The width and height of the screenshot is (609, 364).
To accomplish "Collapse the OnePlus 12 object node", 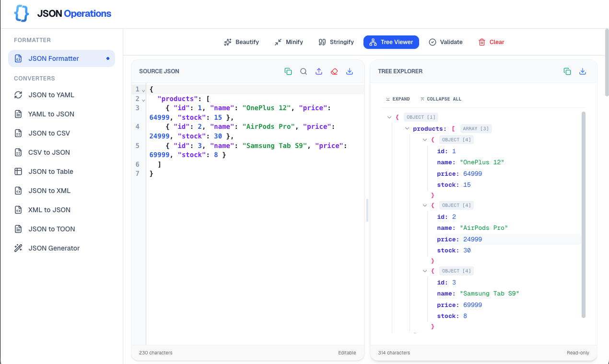I will (424, 139).
